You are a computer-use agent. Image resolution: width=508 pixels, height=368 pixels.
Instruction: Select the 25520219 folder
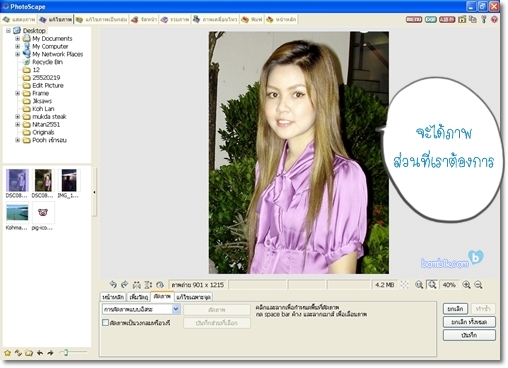point(46,78)
